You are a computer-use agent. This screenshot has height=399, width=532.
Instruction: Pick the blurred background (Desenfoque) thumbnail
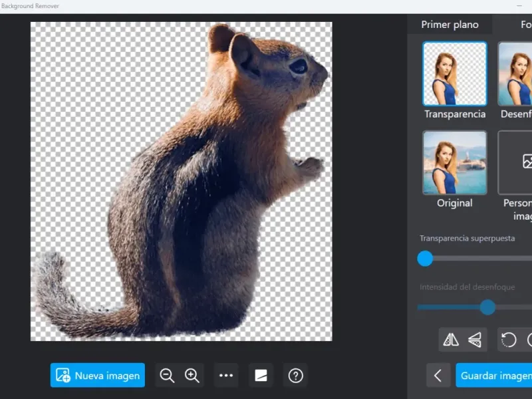(516, 73)
